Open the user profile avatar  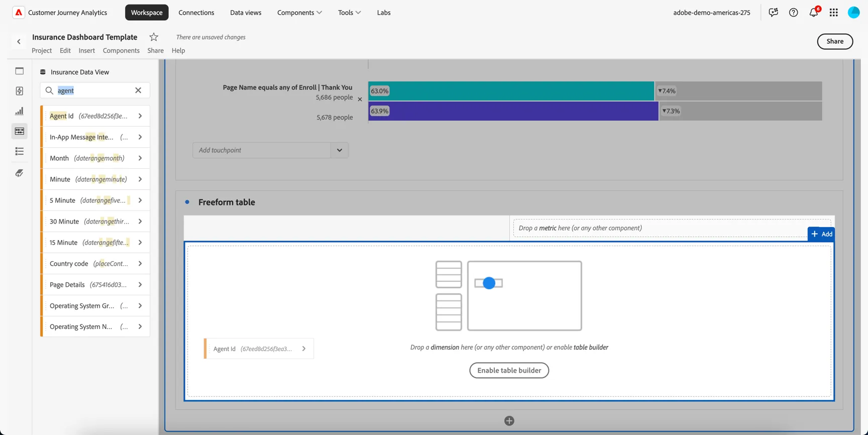[x=853, y=13]
